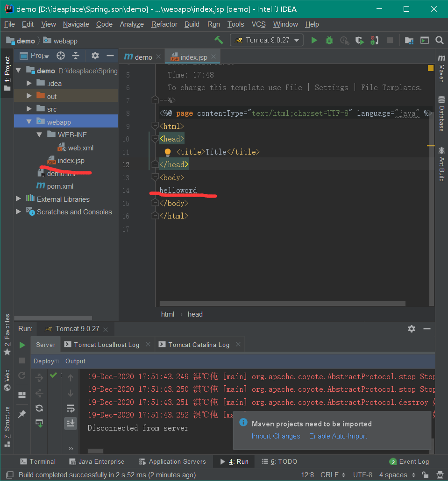This screenshot has height=481, width=448.
Task: Select pom.xml in project tree
Action: 55,186
